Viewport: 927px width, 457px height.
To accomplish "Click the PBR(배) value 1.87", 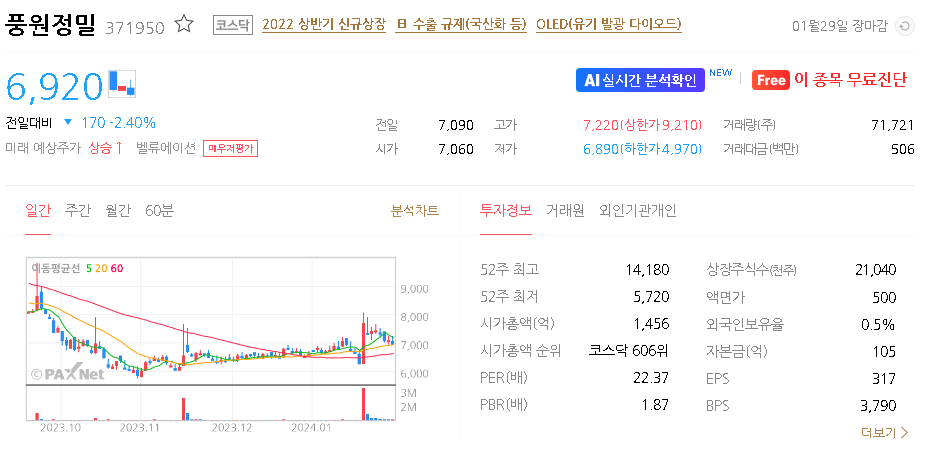I will (655, 405).
